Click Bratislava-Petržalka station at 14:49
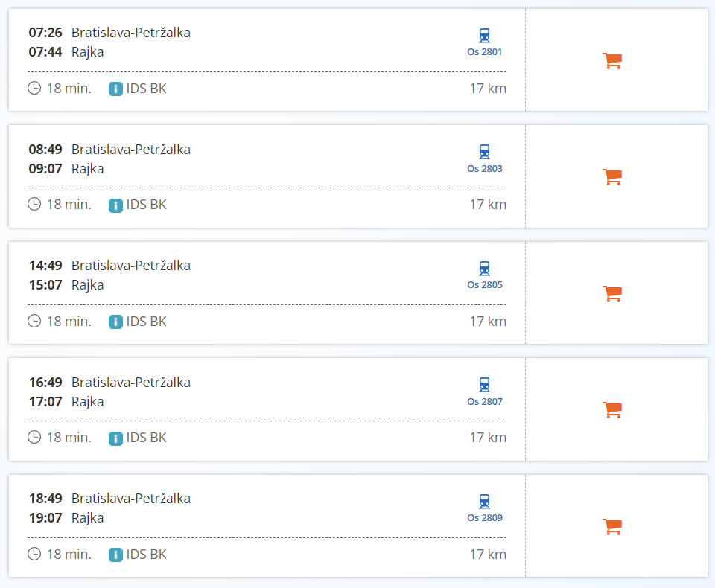Image resolution: width=715 pixels, height=588 pixels. [x=131, y=266]
